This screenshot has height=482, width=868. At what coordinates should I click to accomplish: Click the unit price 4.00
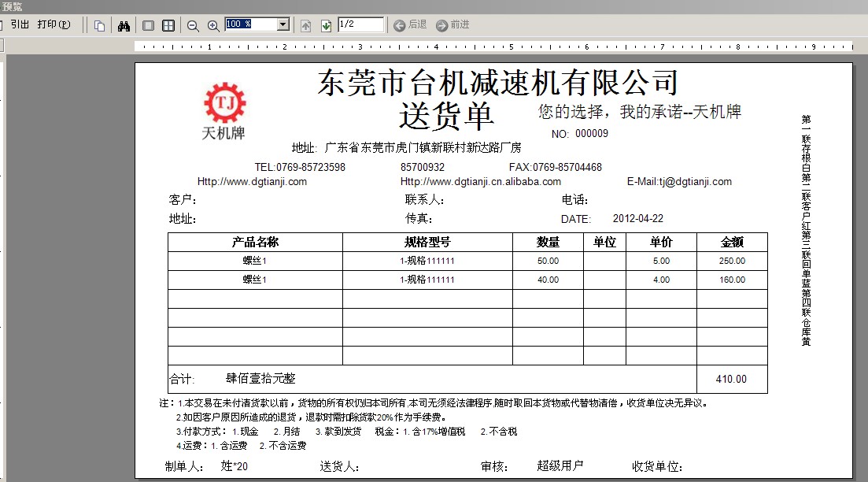pos(661,280)
